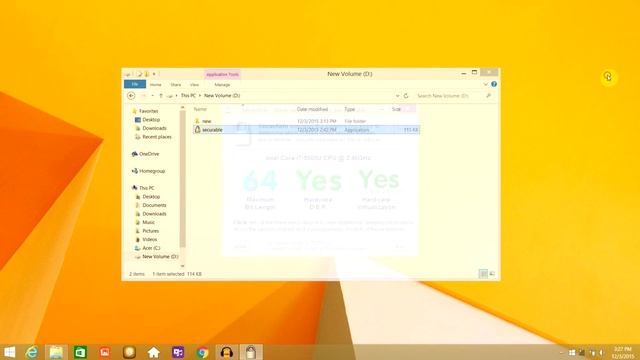This screenshot has width=640, height=360.
Task: Expand the address bar history dropdown
Action: pos(397,96)
